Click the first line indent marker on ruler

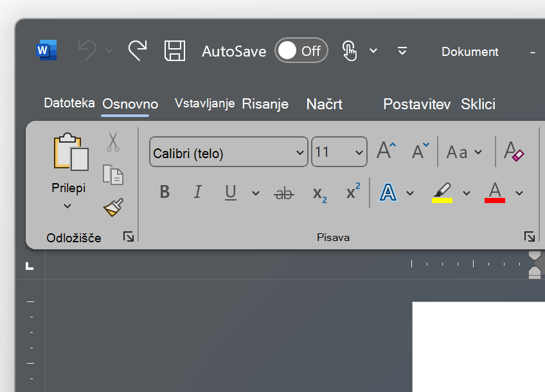(x=535, y=255)
